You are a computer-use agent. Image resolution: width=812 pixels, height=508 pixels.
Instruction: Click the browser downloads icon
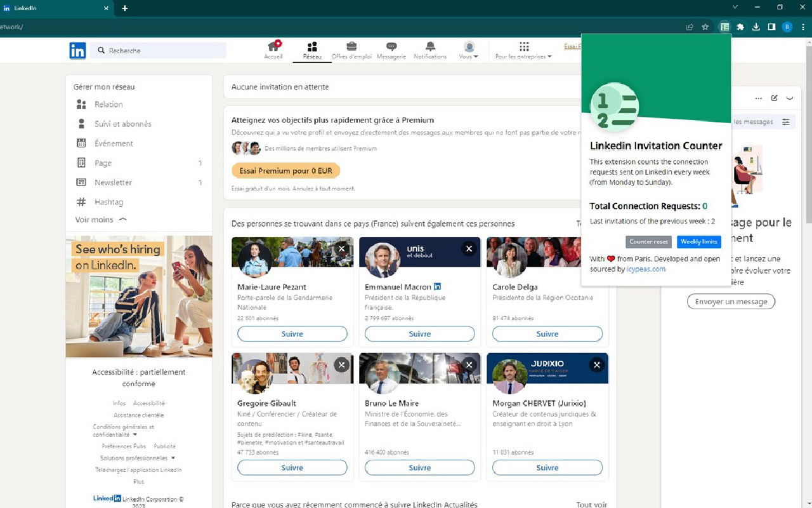pyautogui.click(x=756, y=27)
